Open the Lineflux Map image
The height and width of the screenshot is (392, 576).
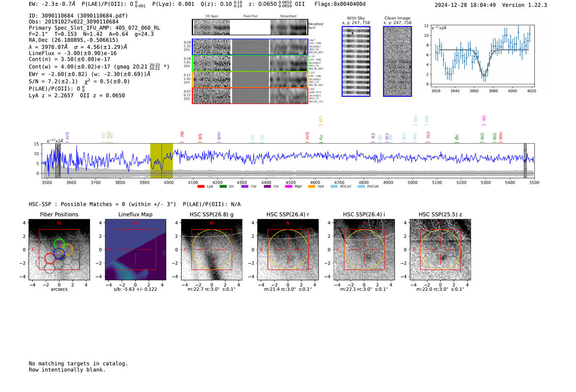tap(135, 250)
